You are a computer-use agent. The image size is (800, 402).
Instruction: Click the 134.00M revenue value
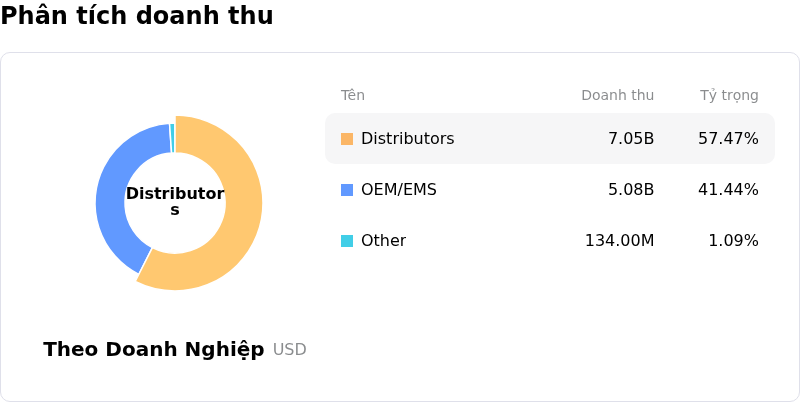(x=619, y=241)
